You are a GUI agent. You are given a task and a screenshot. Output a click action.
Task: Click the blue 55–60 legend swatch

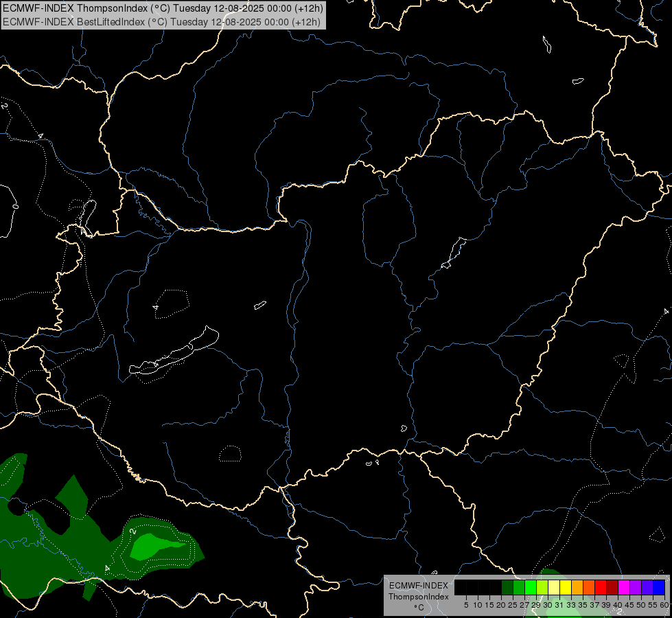[659, 587]
